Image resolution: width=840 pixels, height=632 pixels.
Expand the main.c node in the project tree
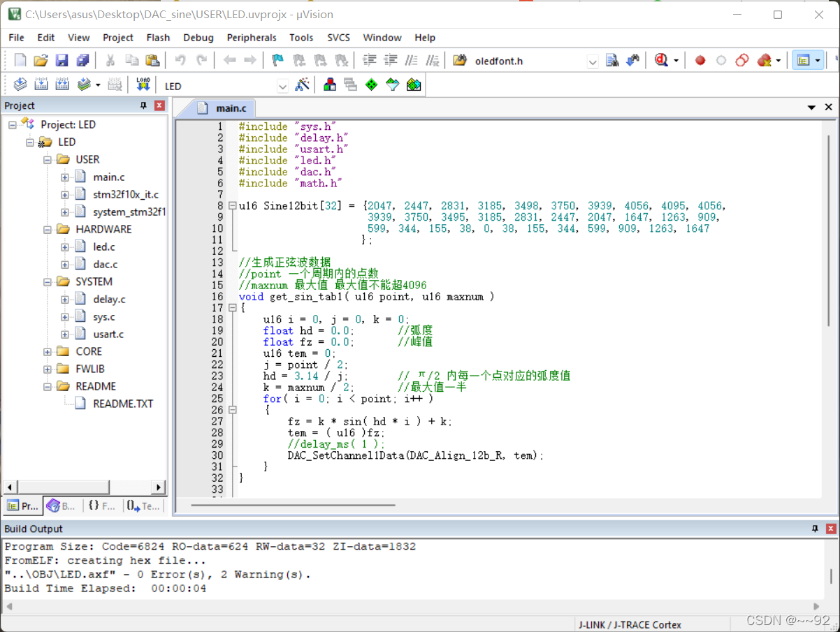(x=65, y=177)
